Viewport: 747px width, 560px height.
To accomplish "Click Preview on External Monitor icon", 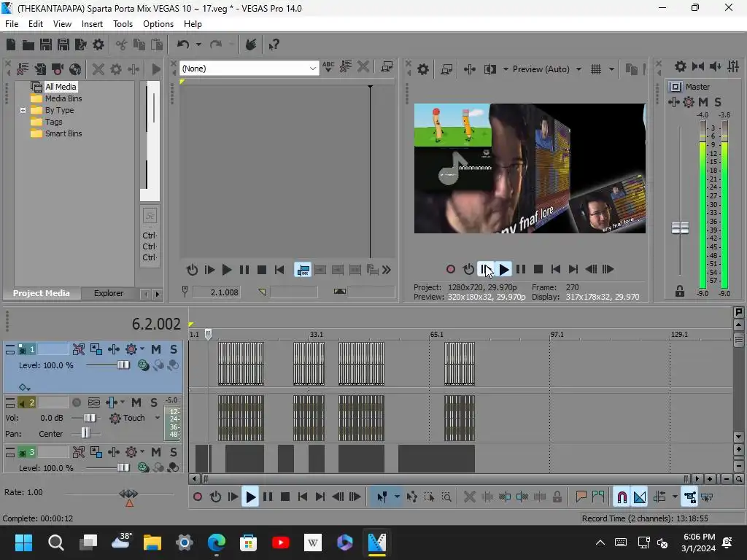I will tap(446, 69).
